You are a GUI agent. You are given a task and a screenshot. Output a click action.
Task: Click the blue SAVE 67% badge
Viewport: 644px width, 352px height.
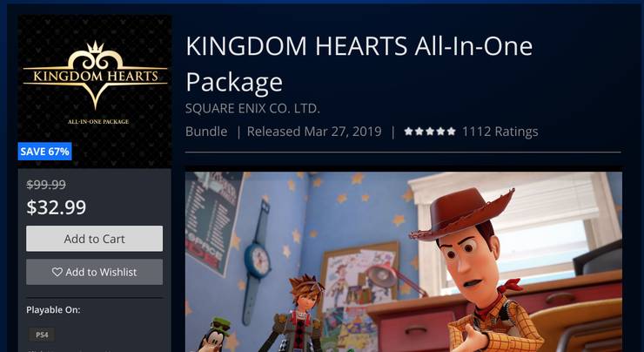coord(44,152)
